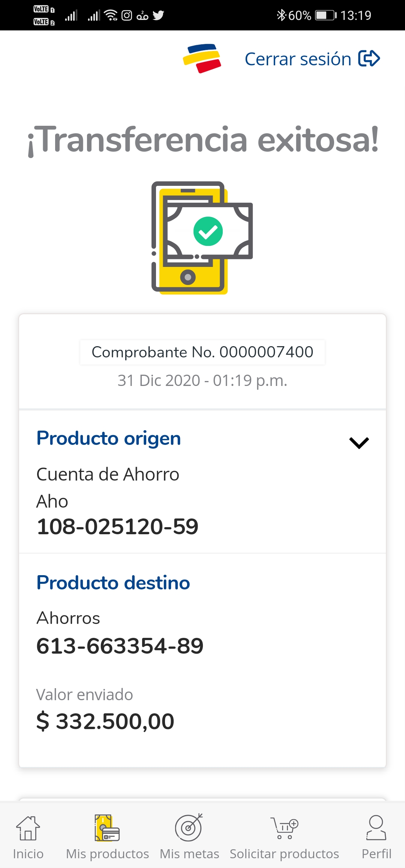The width and height of the screenshot is (405, 868).
Task: Tap the Producto origen heading
Action: 109,439
